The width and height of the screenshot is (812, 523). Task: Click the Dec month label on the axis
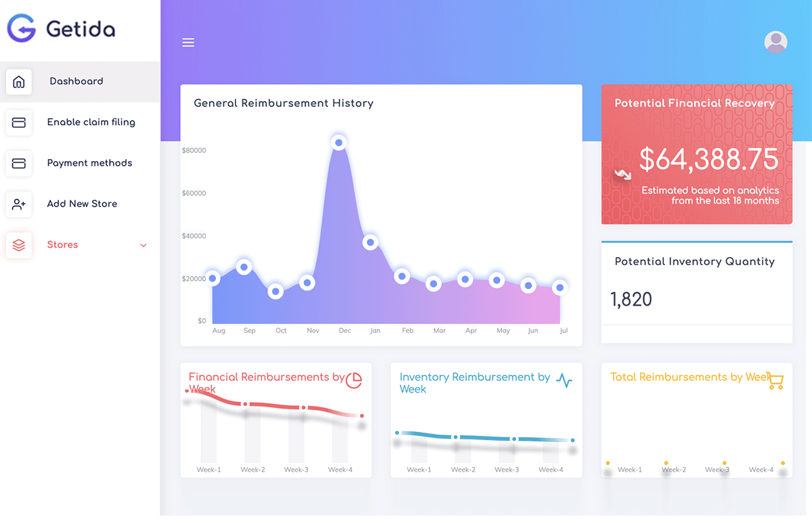345,331
